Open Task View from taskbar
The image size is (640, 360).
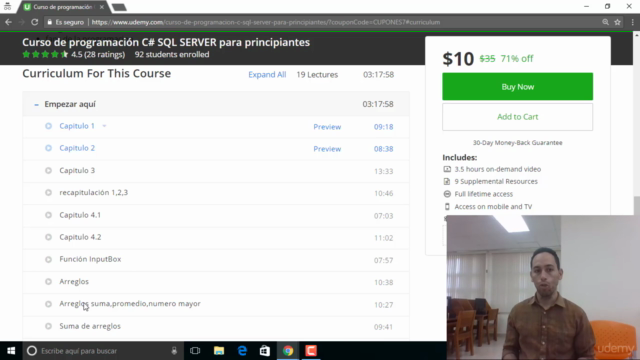click(195, 351)
